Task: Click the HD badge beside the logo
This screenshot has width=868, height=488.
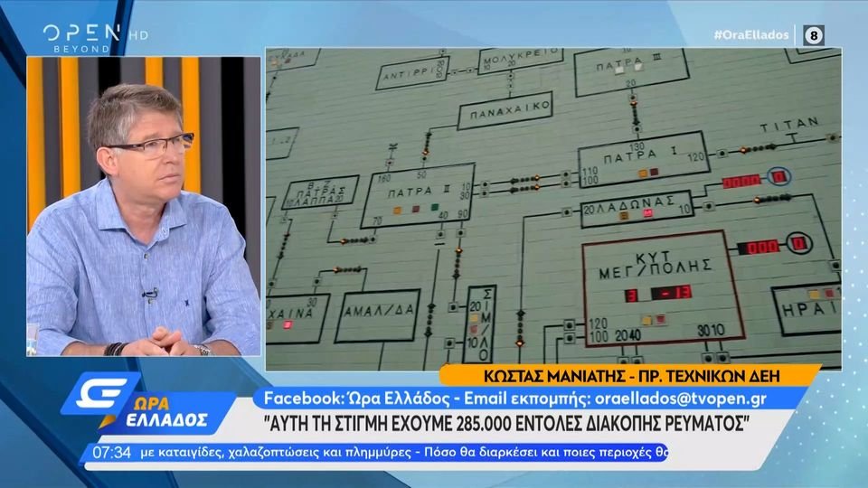Action: click(x=137, y=33)
